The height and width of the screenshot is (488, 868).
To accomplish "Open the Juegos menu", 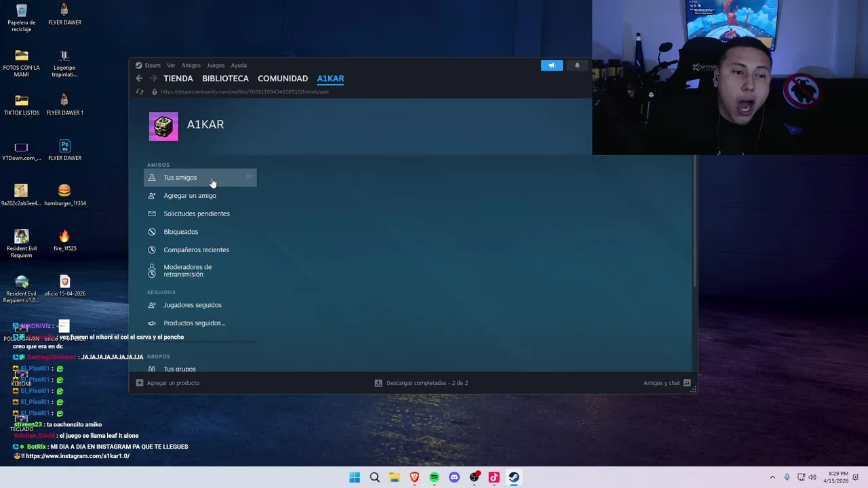I will click(216, 66).
